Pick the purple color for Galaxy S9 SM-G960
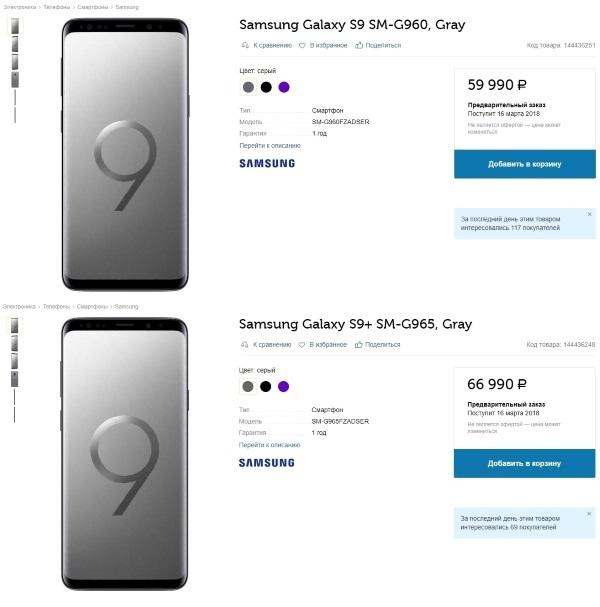Viewport: 600px width, 607px height. coord(284,87)
